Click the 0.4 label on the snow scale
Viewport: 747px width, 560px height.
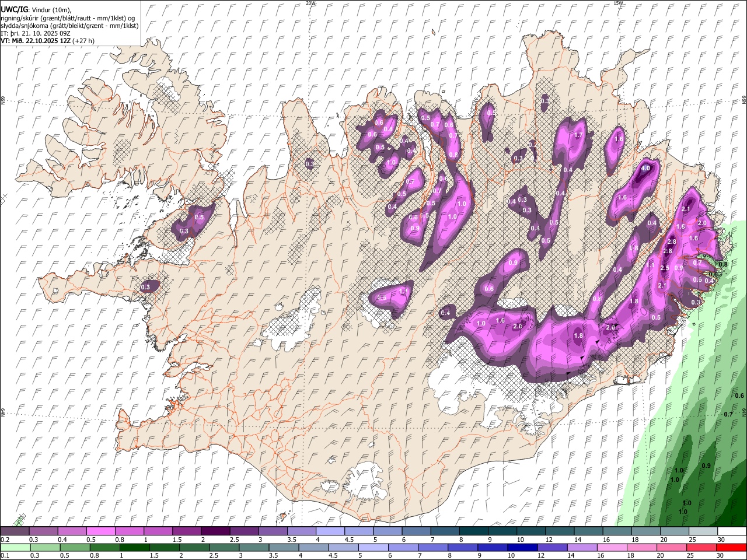click(61, 540)
